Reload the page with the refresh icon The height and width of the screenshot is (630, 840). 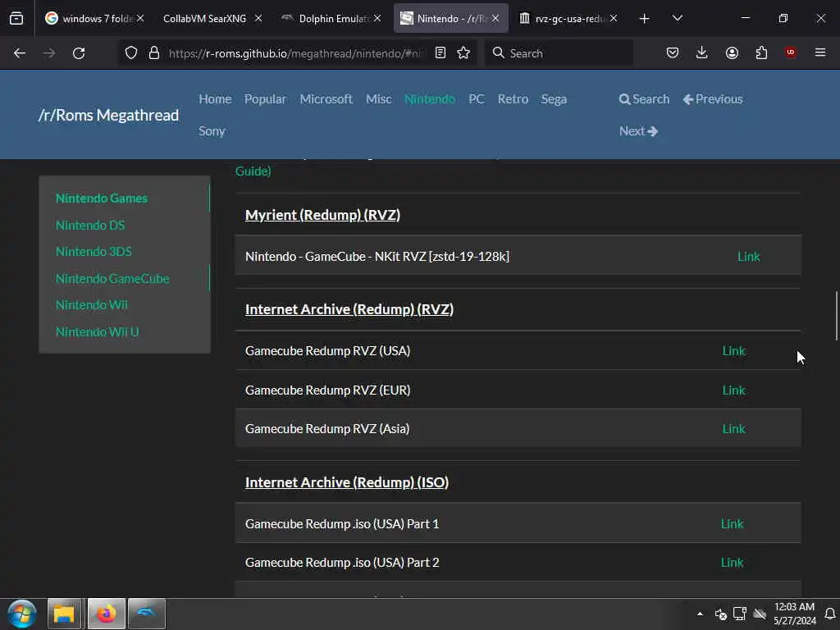click(79, 53)
